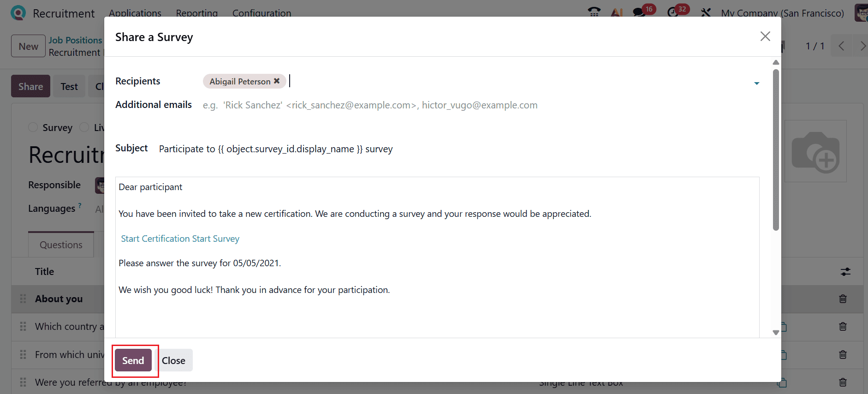
Task: Delete the Were you referred row trash icon
Action: (x=843, y=382)
